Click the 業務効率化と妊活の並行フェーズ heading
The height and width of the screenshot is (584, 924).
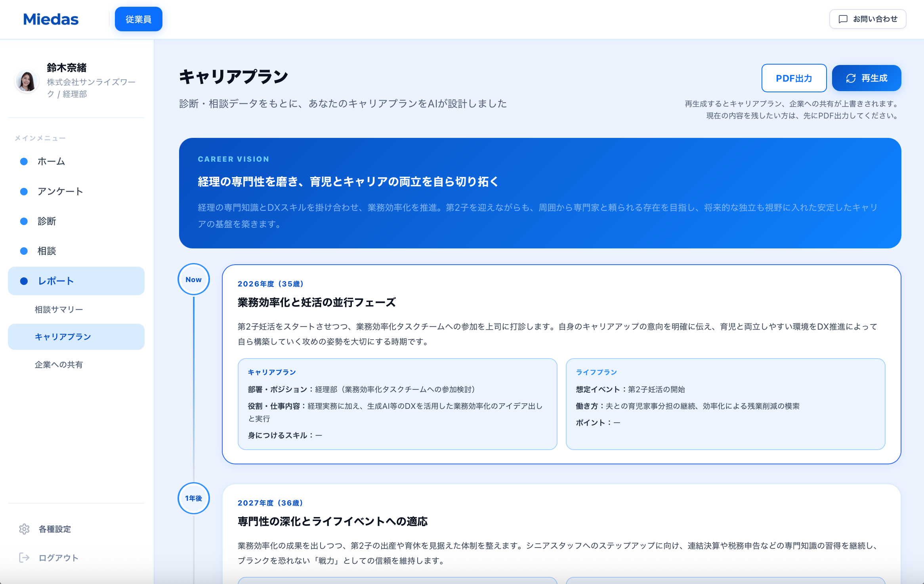point(317,302)
